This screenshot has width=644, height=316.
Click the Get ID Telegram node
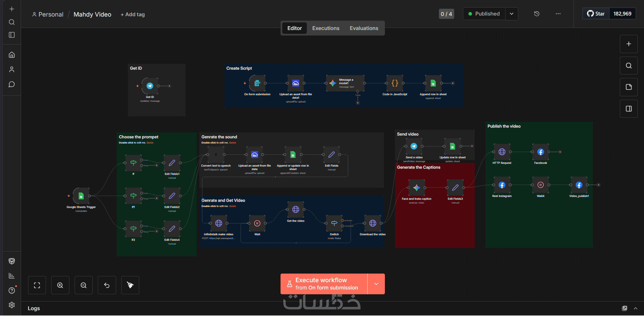150,86
